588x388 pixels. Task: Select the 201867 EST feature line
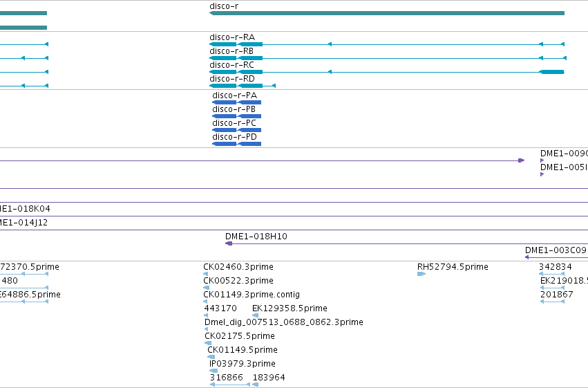552,302
